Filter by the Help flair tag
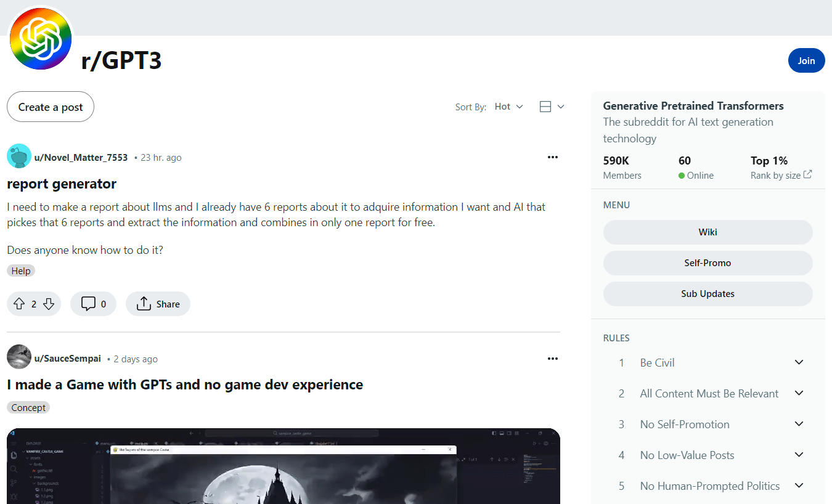Image resolution: width=832 pixels, height=504 pixels. [21, 271]
